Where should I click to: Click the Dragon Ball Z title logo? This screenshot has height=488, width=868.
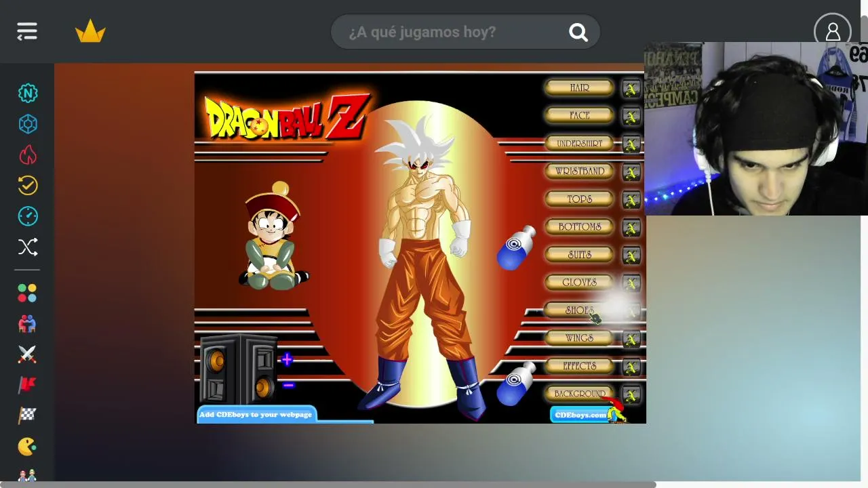(287, 117)
